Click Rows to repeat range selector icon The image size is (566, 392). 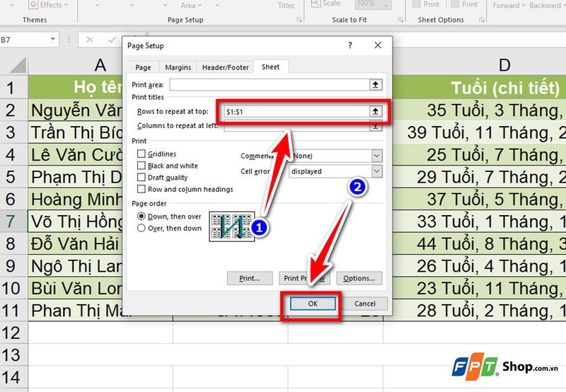pyautogui.click(x=376, y=112)
